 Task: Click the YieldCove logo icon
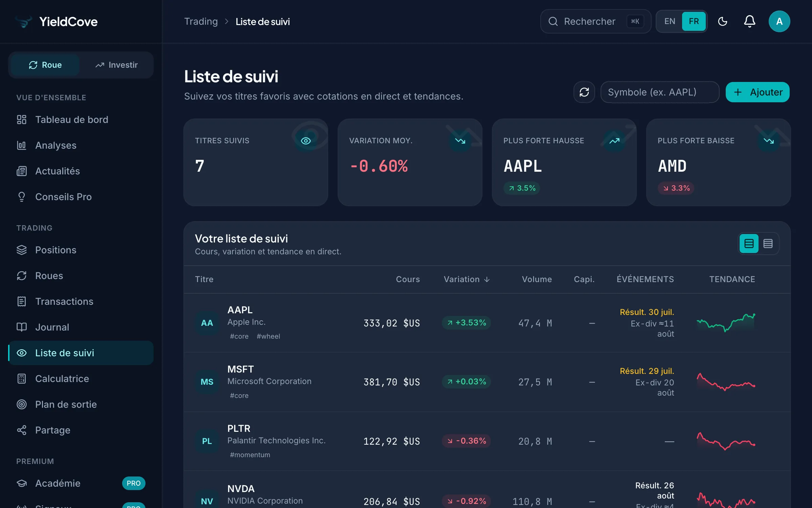coord(24,22)
